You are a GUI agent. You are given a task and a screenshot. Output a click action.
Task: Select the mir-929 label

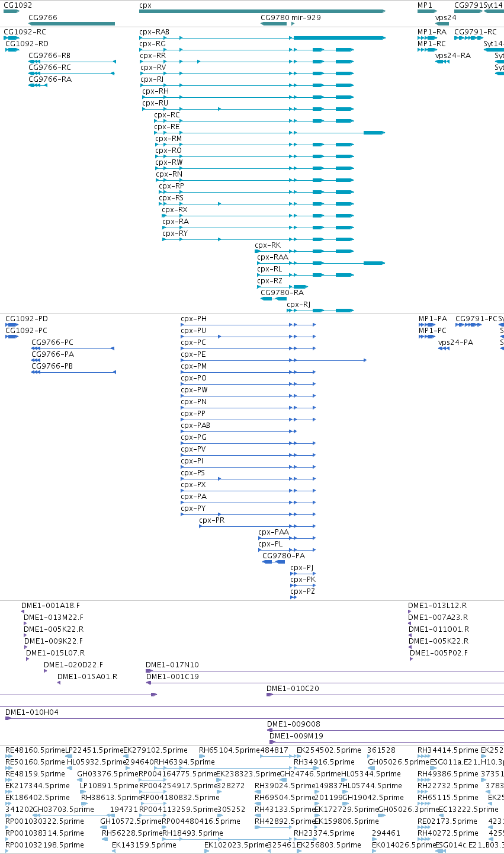306,18
